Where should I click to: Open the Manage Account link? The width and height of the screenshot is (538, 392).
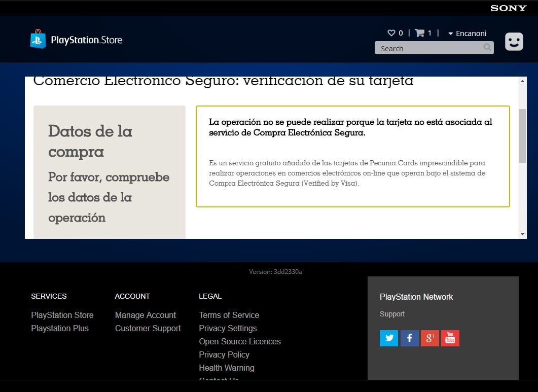tap(145, 315)
